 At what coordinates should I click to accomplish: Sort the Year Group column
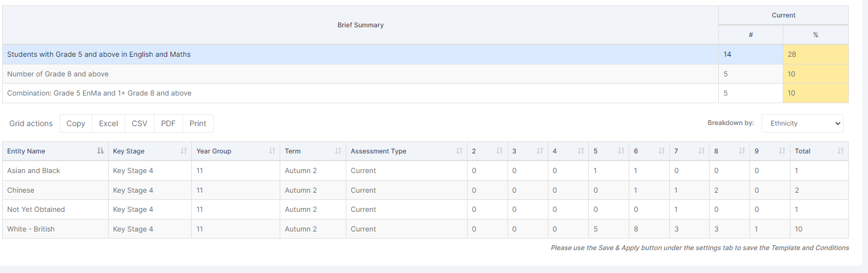coord(273,151)
